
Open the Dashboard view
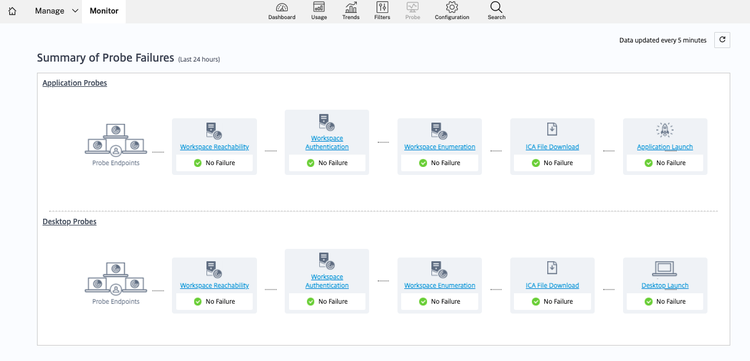[282, 11]
